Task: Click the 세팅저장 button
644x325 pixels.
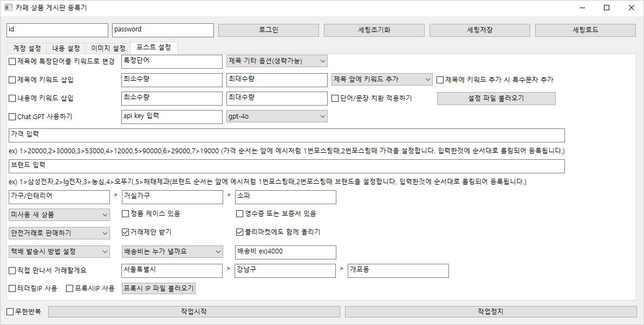Action: coord(480,30)
